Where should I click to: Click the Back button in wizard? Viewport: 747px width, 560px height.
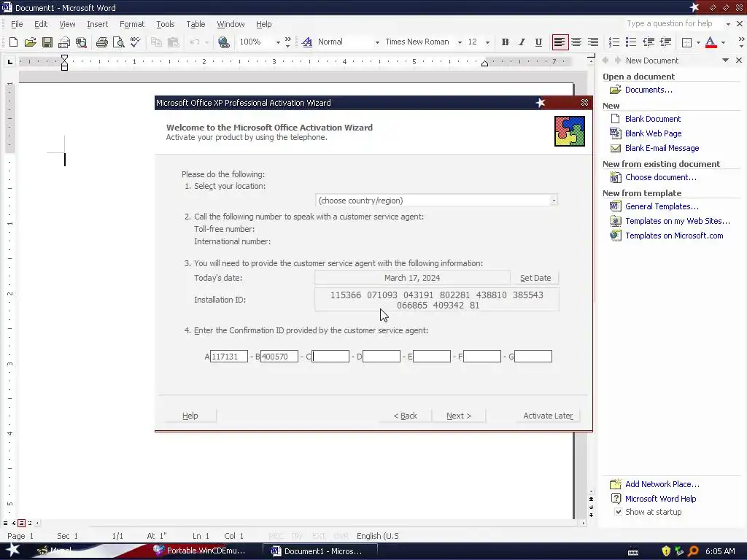[x=406, y=416]
